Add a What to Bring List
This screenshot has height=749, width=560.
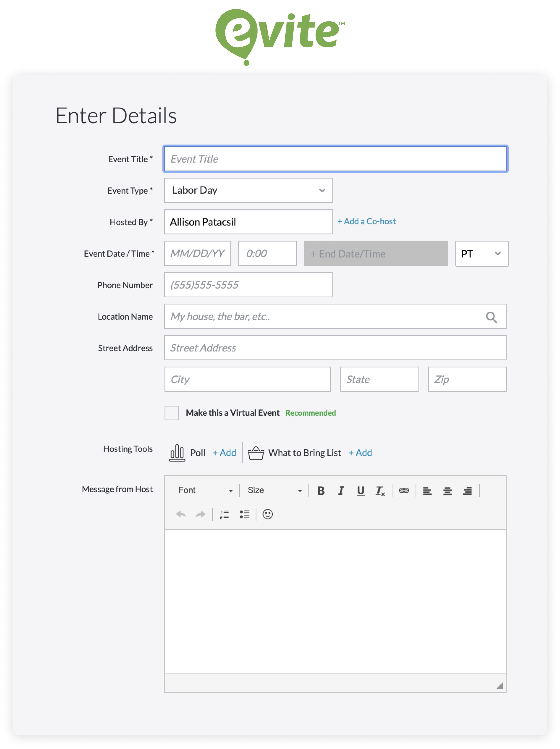click(360, 453)
